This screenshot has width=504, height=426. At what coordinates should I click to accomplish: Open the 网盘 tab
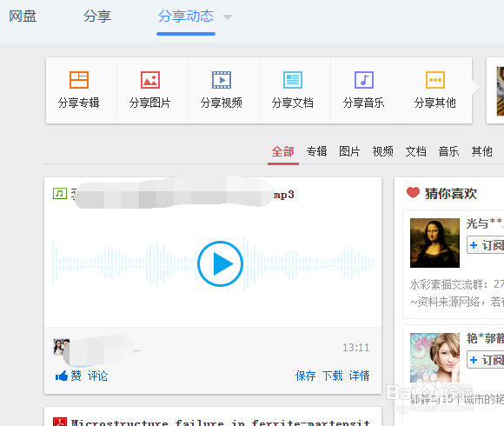[23, 16]
